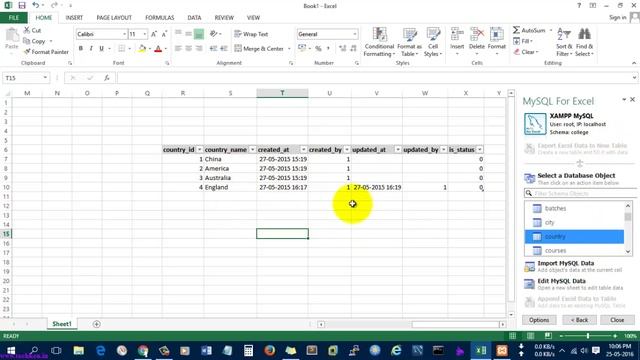Switch to the DATA ribbon tab
Image resolution: width=640 pixels, height=360 pixels.
pyautogui.click(x=194, y=18)
